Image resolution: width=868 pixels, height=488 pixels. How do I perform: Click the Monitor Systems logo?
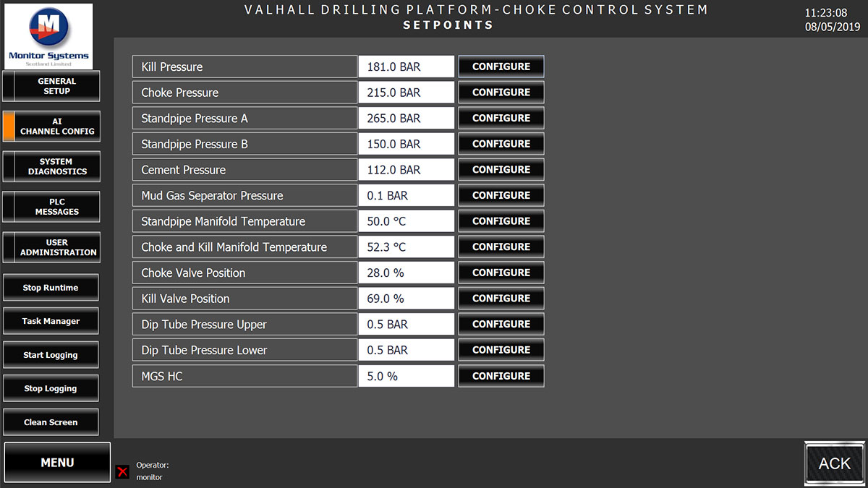pos(48,36)
